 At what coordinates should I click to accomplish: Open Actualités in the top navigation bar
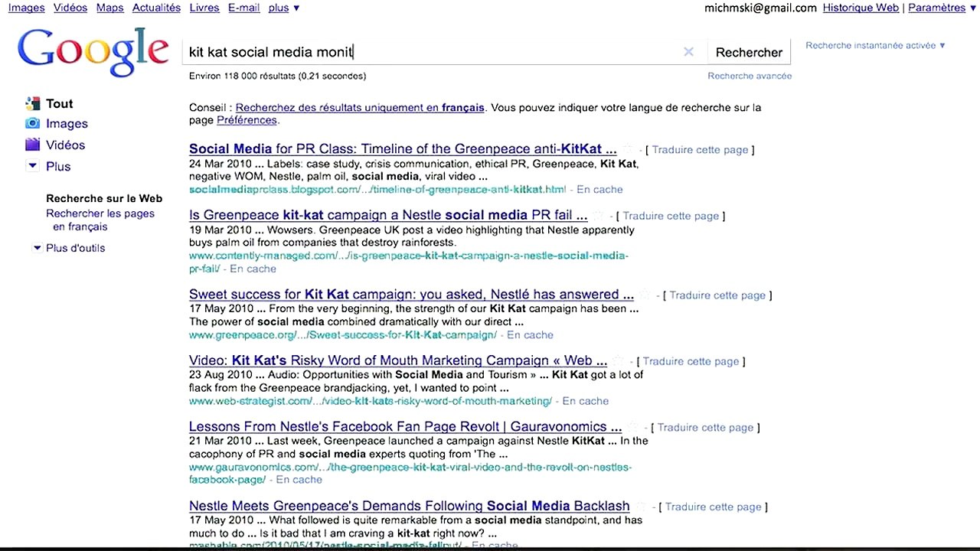click(156, 8)
